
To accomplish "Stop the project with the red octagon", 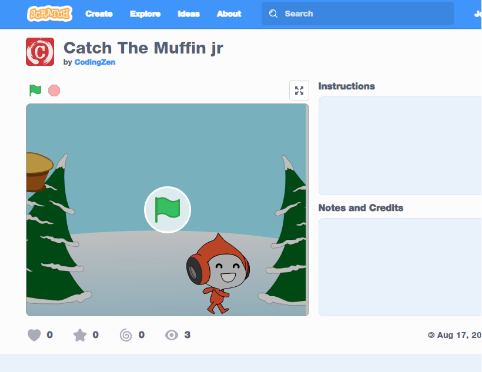I will point(54,91).
